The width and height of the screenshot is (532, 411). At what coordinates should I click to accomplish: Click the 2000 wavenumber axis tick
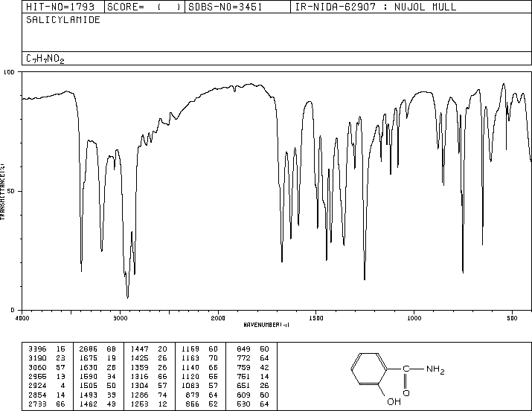217,318
